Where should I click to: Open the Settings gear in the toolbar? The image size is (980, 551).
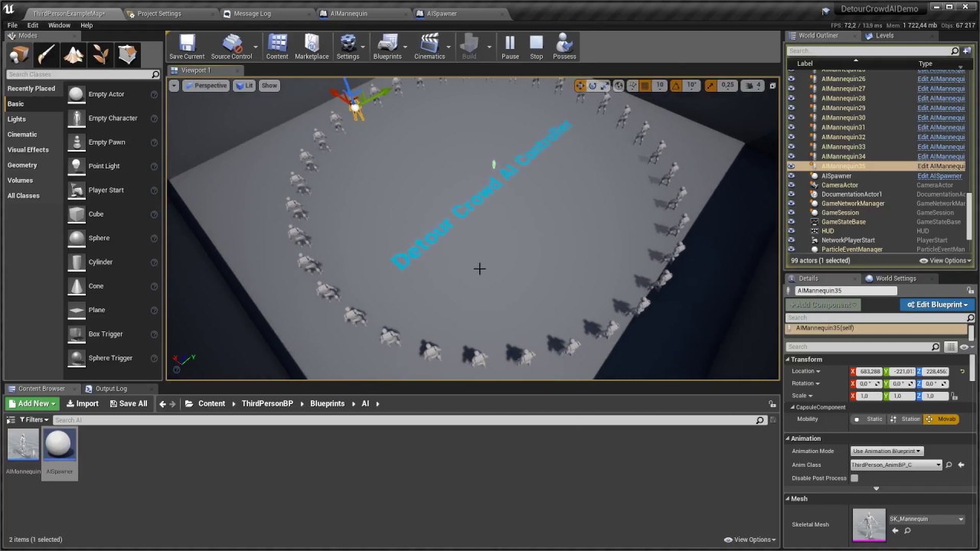tap(348, 46)
